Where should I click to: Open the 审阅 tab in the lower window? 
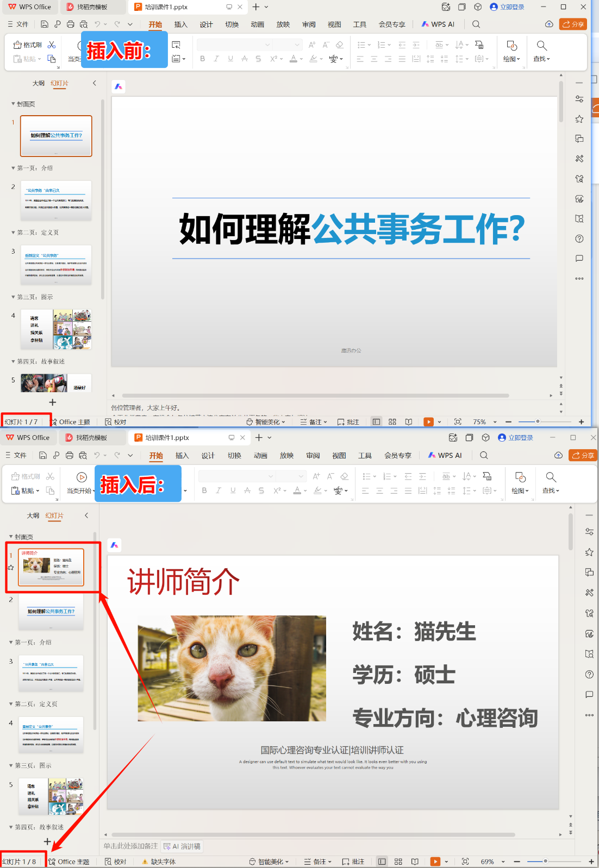tap(313, 456)
